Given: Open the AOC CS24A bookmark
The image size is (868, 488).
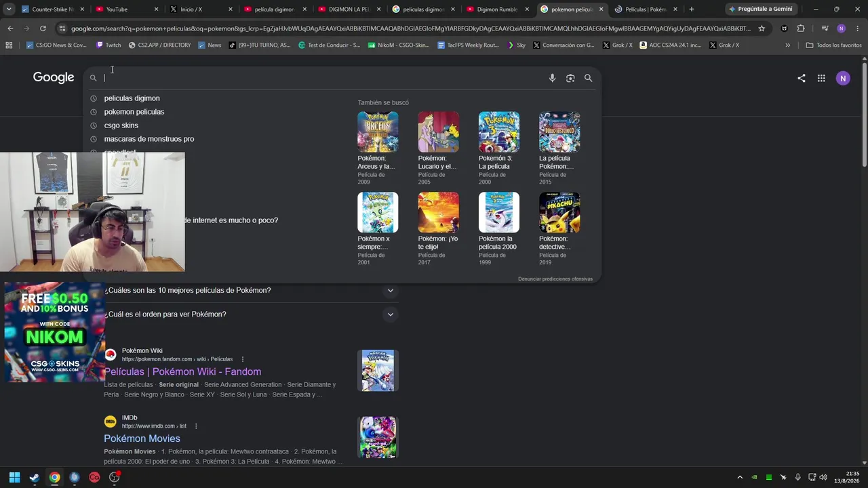Looking at the screenshot, I should [670, 45].
